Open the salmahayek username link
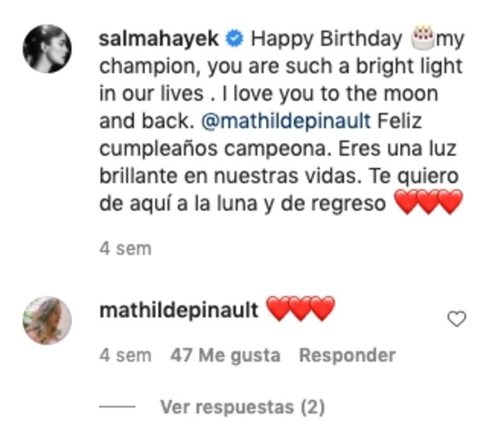 pyautogui.click(x=159, y=38)
